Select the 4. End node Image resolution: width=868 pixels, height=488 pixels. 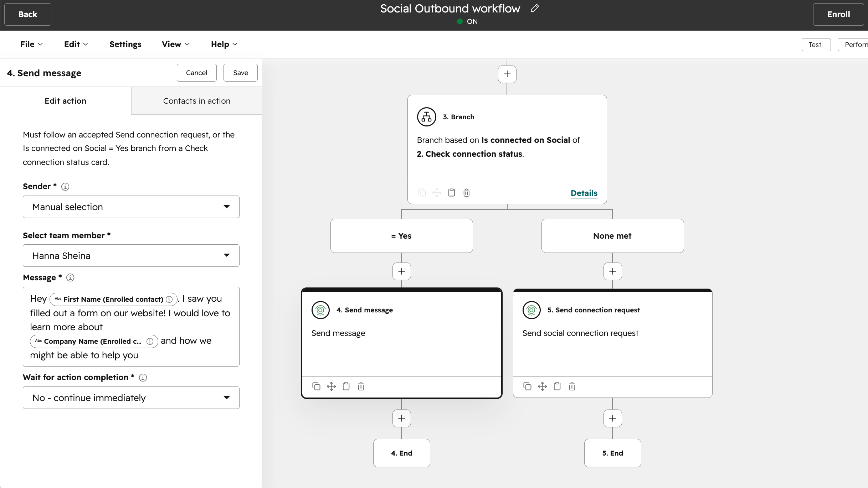402,453
